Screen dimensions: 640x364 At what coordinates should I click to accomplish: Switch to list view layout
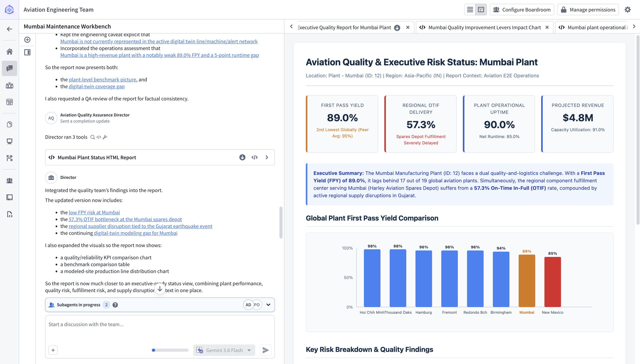click(x=470, y=10)
